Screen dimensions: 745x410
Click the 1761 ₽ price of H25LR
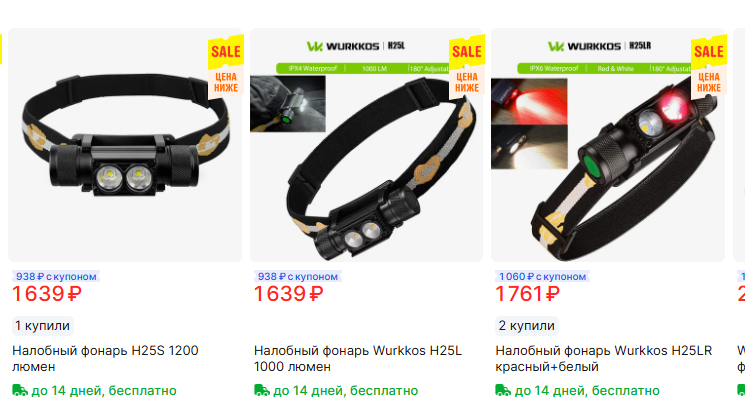[x=527, y=294]
